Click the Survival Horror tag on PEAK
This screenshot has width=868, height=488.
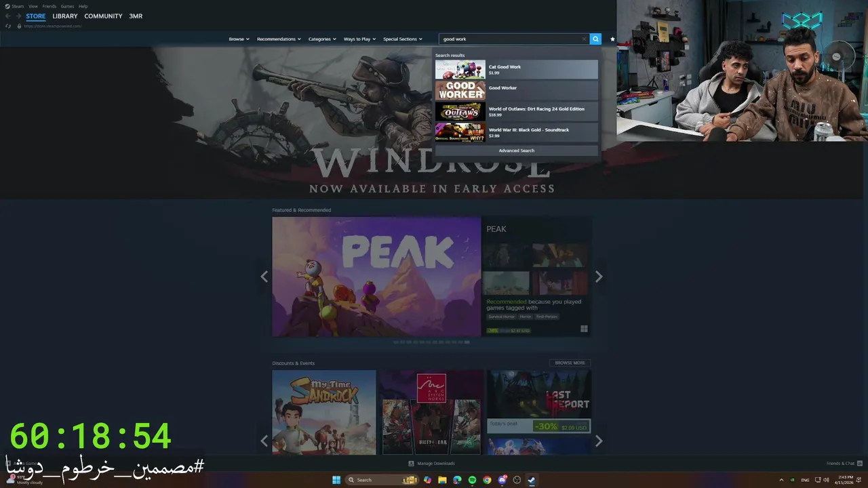[x=501, y=317]
